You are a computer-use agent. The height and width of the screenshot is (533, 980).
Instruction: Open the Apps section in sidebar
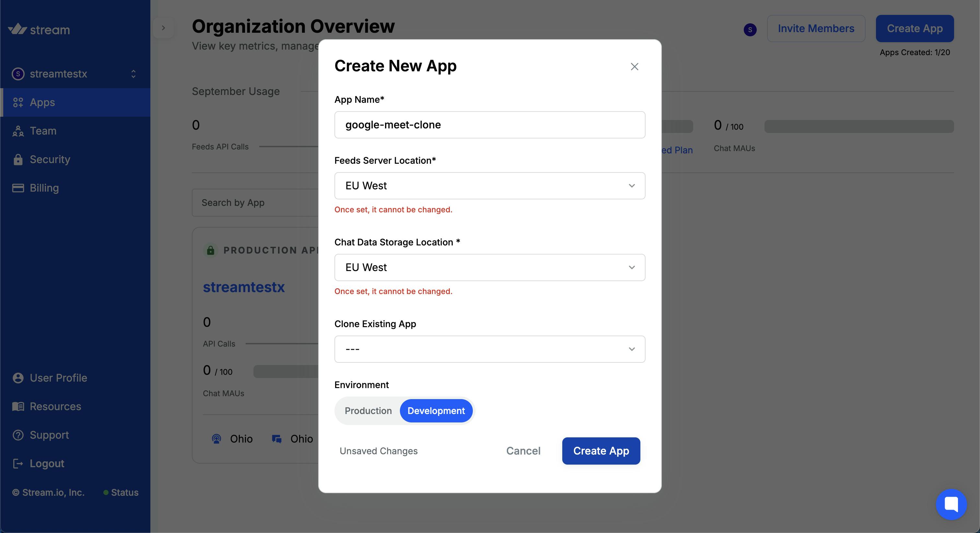coord(42,102)
